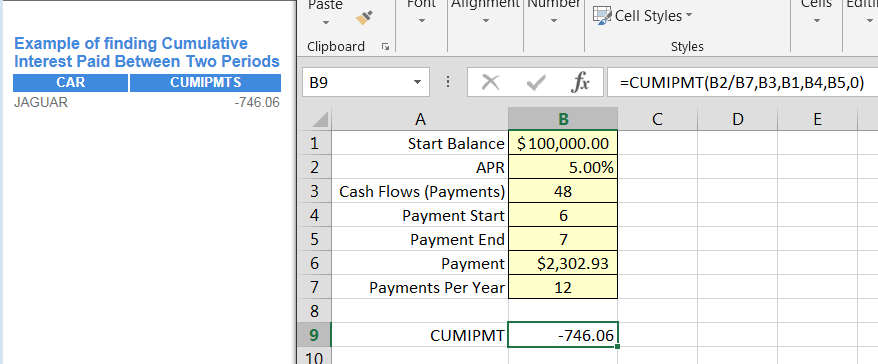Select row 2 header

coord(314,167)
